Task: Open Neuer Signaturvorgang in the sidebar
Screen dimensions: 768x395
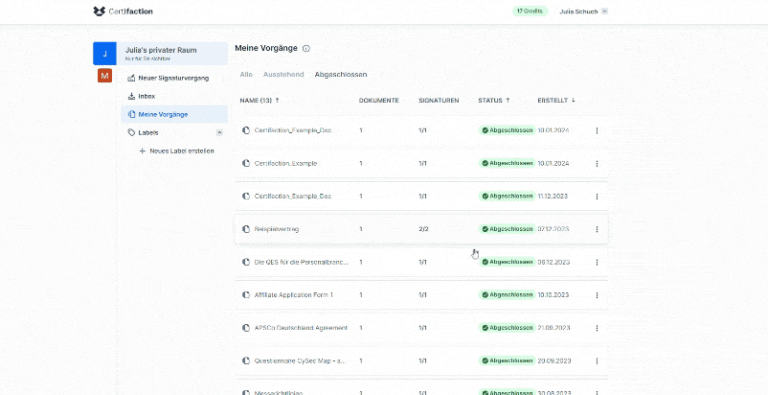Action: (x=174, y=78)
